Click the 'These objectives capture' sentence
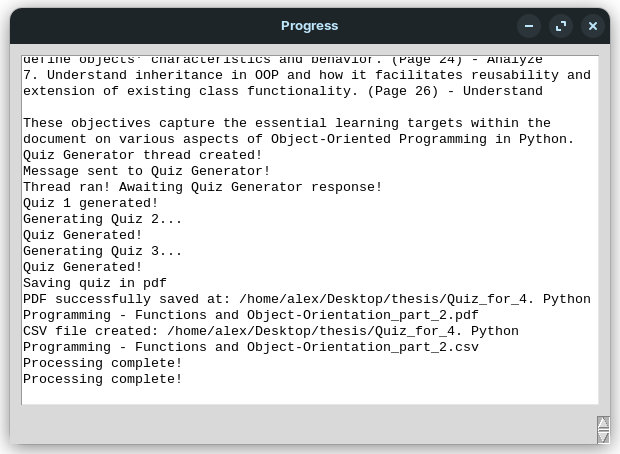Image resolution: width=620 pixels, height=454 pixels. (299, 131)
